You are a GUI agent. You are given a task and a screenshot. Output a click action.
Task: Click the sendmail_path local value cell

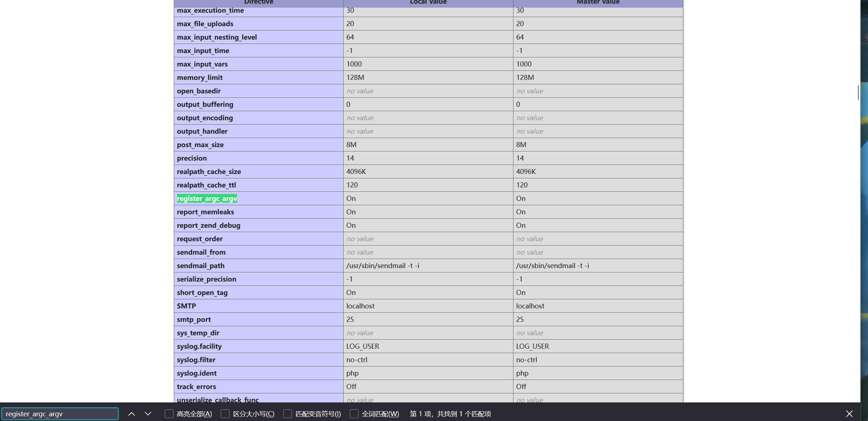[383, 266]
